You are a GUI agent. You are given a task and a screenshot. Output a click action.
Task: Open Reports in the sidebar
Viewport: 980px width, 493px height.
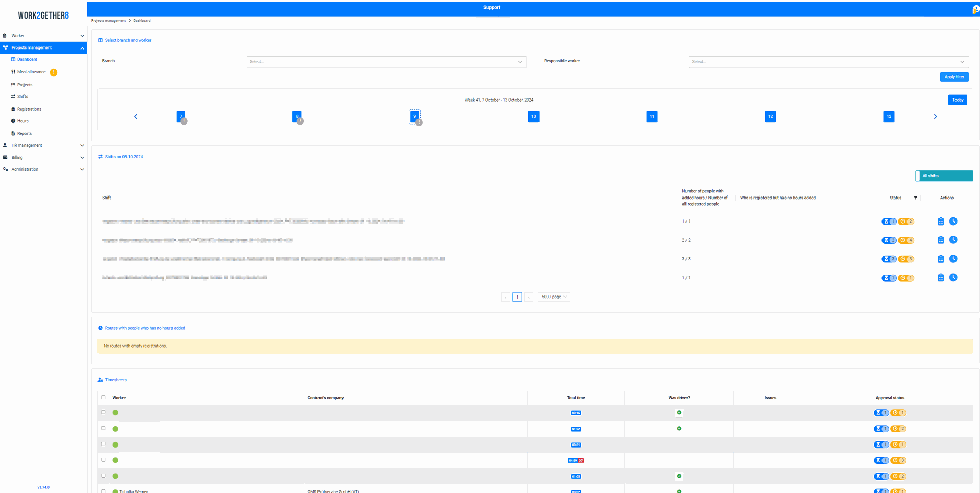24,134
